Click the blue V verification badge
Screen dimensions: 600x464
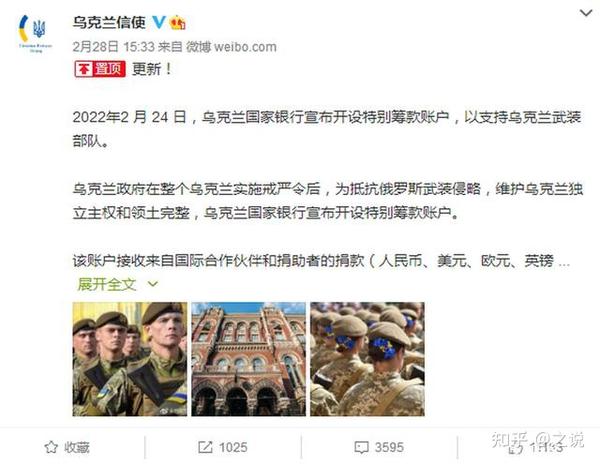(x=159, y=22)
